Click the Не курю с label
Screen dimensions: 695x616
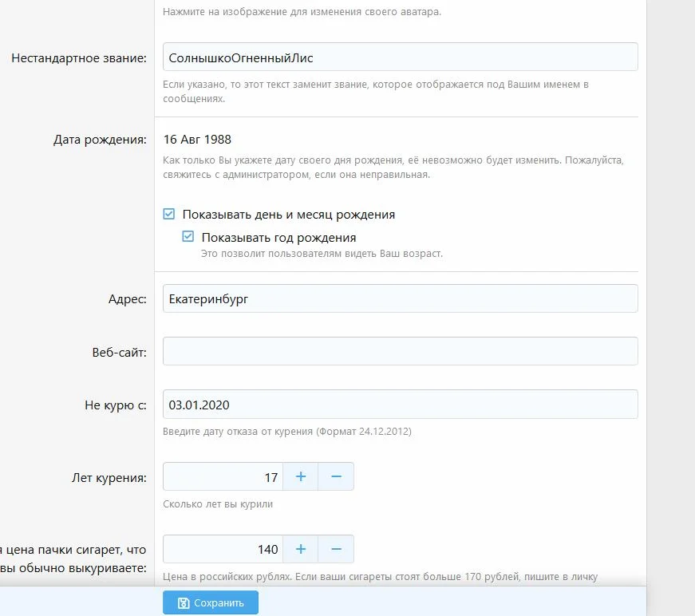[116, 405]
